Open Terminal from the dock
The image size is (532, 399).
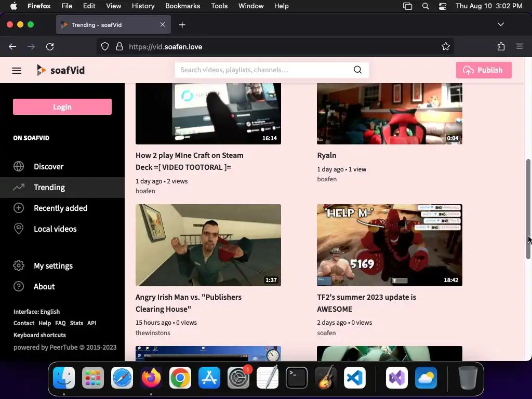(297, 378)
